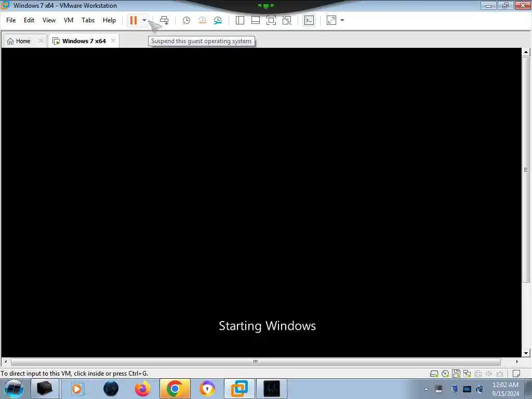Image resolution: width=532 pixels, height=399 pixels.
Task: Click the printer device status icon
Action: 478,374
